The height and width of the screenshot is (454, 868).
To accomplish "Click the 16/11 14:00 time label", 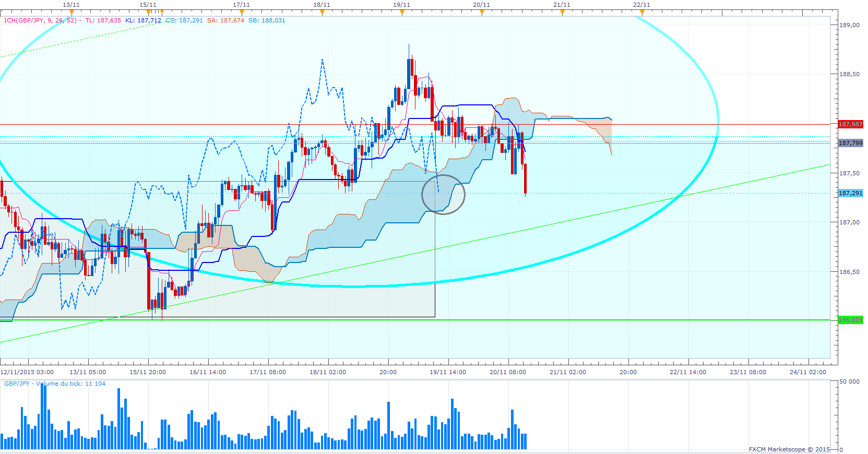I will tap(208, 372).
